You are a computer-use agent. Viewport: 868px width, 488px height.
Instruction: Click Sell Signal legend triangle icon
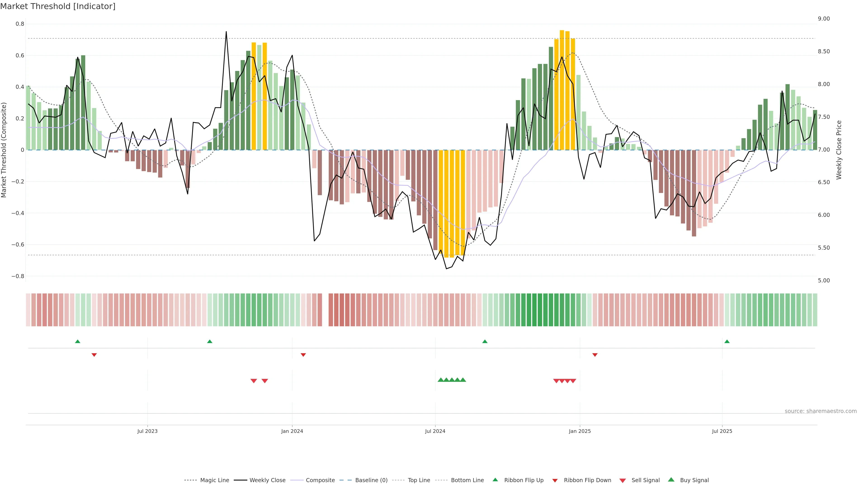pos(622,481)
